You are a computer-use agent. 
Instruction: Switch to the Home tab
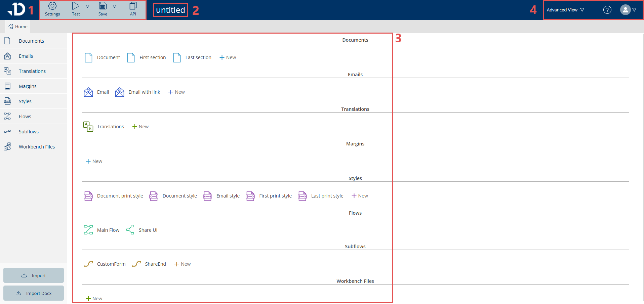coord(18,27)
